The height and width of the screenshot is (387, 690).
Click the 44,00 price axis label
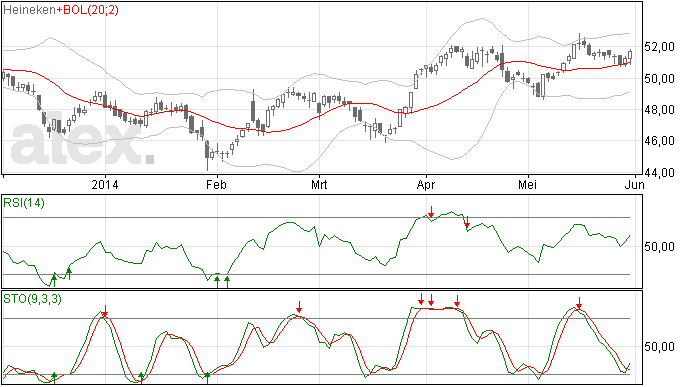[x=659, y=173]
